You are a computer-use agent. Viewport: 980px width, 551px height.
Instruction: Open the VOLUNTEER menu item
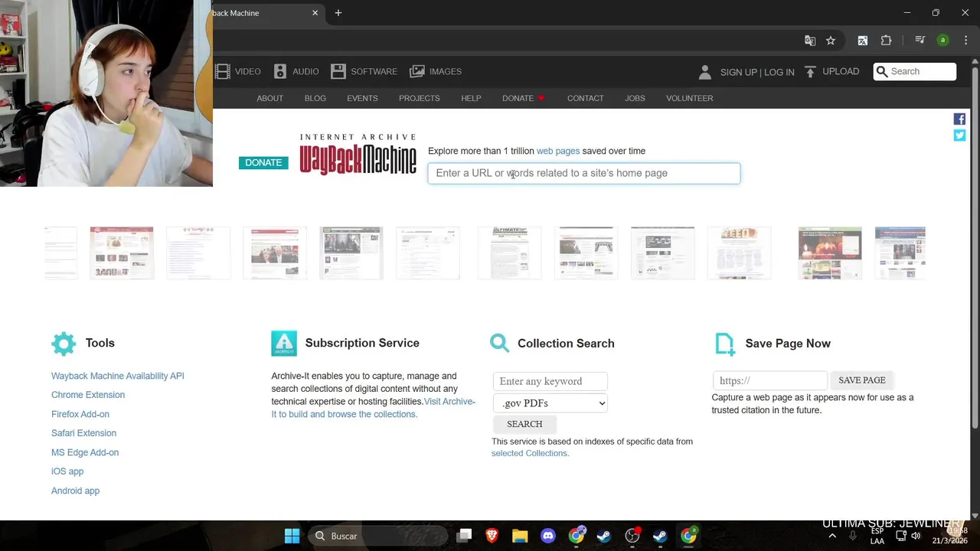[690, 98]
